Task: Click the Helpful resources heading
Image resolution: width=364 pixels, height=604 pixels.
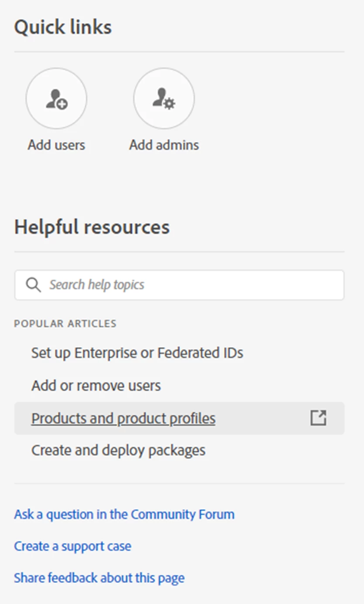Action: [92, 227]
